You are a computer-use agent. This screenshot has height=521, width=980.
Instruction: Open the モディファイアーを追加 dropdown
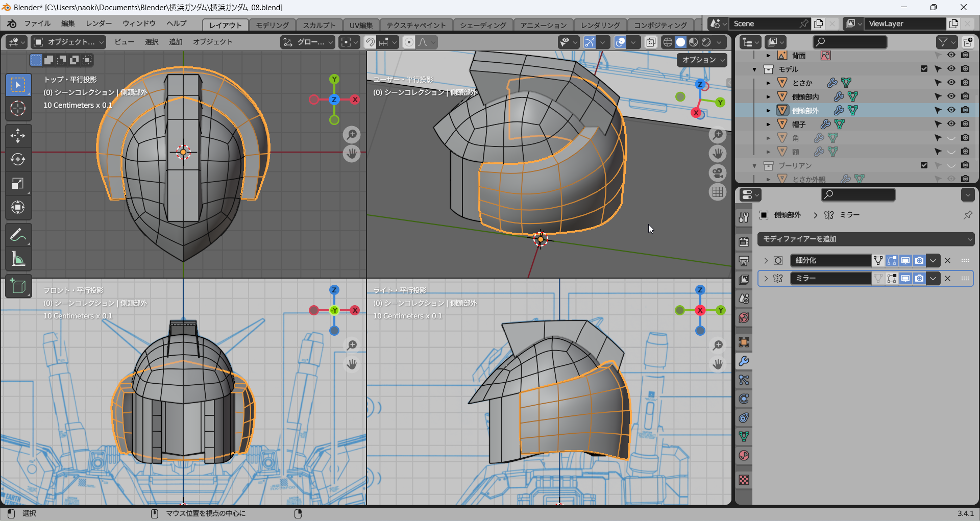pyautogui.click(x=866, y=239)
